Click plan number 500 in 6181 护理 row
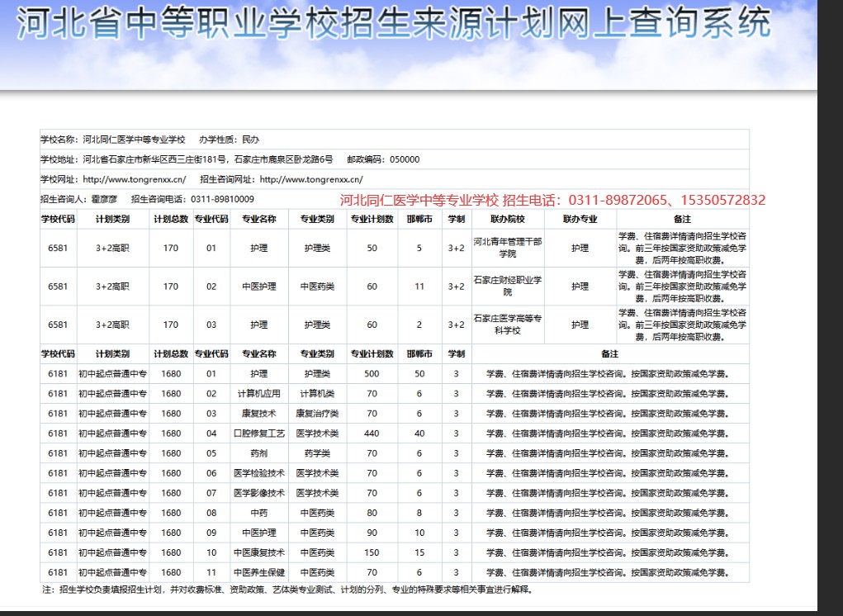 (372, 373)
